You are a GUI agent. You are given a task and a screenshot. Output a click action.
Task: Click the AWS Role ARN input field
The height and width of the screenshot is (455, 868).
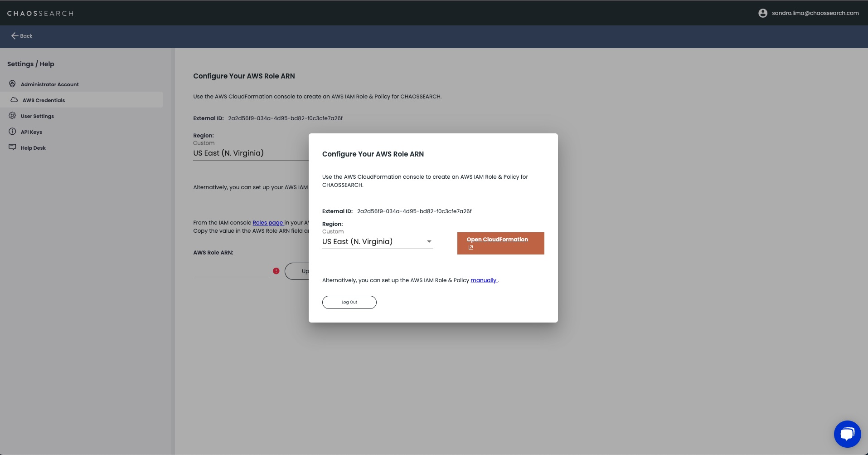[231, 271]
